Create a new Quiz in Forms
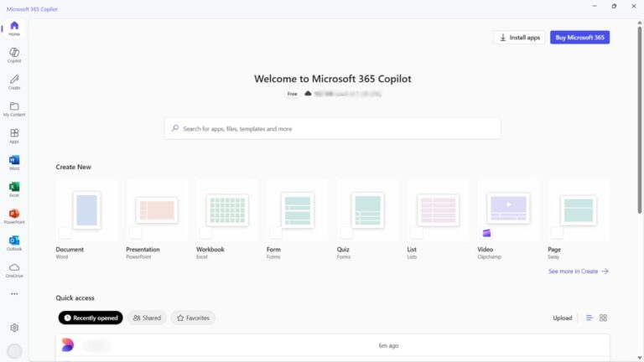644x362 pixels. coord(367,220)
